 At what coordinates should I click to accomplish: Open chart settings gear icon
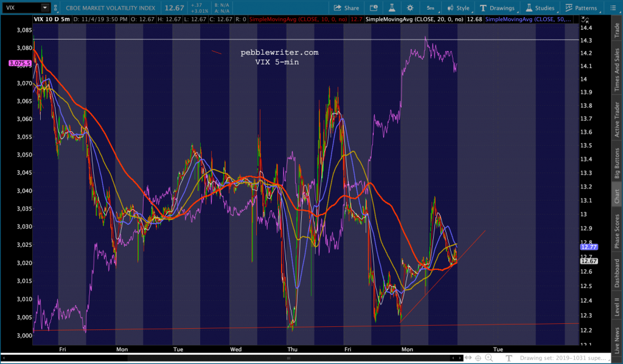click(410, 8)
